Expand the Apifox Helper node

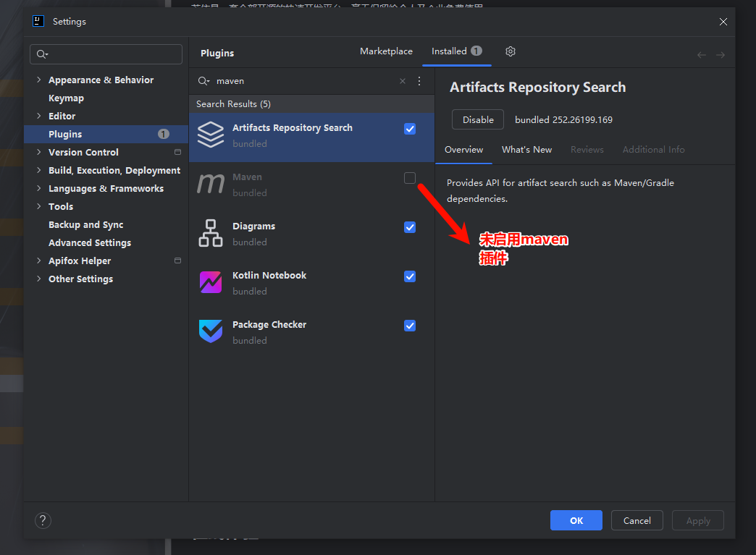(38, 260)
